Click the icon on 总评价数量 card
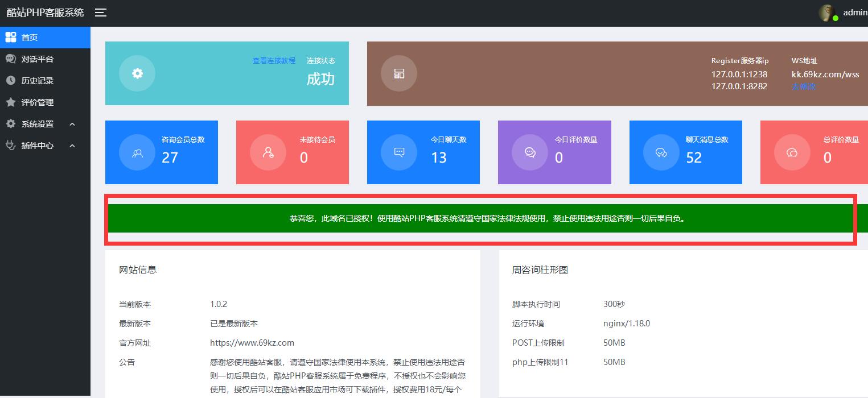The height and width of the screenshot is (398, 868). click(792, 152)
